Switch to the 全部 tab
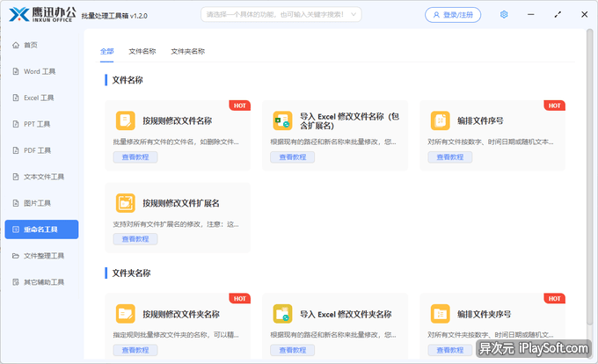Viewport: 598px width, 364px height. click(x=106, y=51)
